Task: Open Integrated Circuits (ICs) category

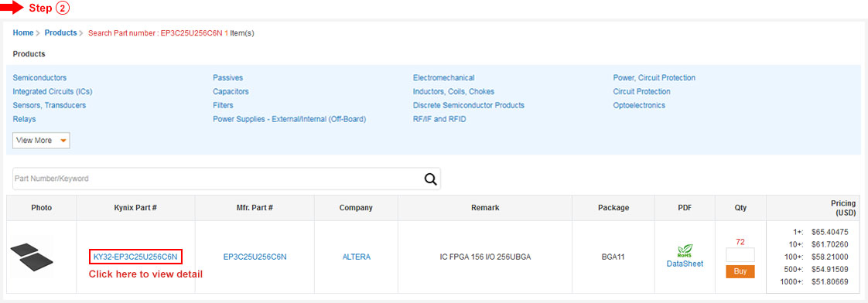Action: click(x=49, y=91)
